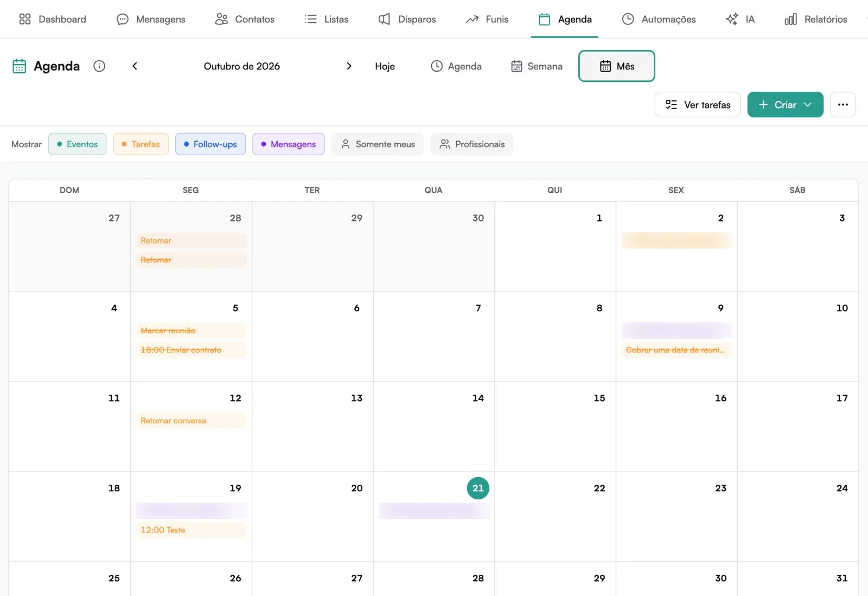Go to the Funis tab
This screenshot has height=596, width=868.
click(x=487, y=19)
